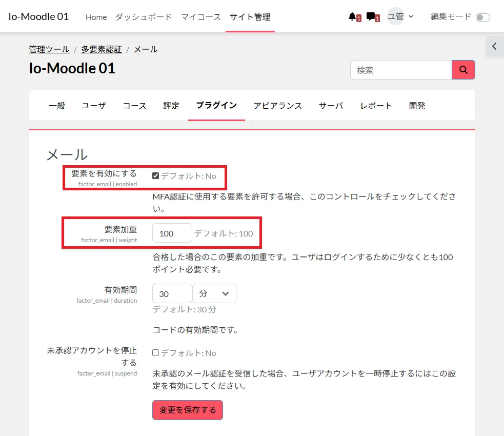Switch to the 一般 tab
This screenshot has height=436, width=504.
[x=57, y=106]
